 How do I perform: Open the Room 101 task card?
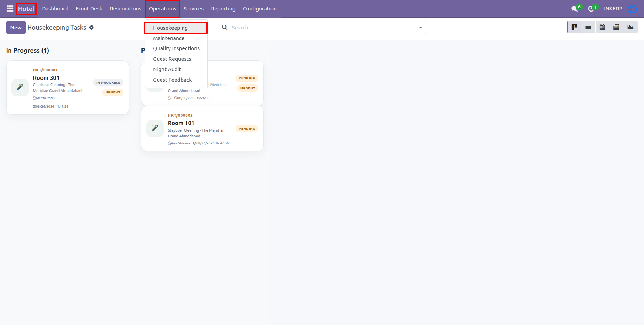click(x=202, y=129)
